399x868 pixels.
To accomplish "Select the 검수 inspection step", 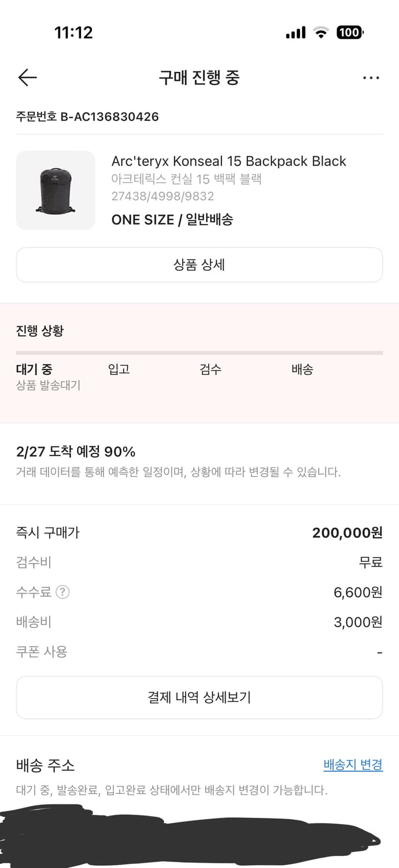I will pyautogui.click(x=210, y=369).
